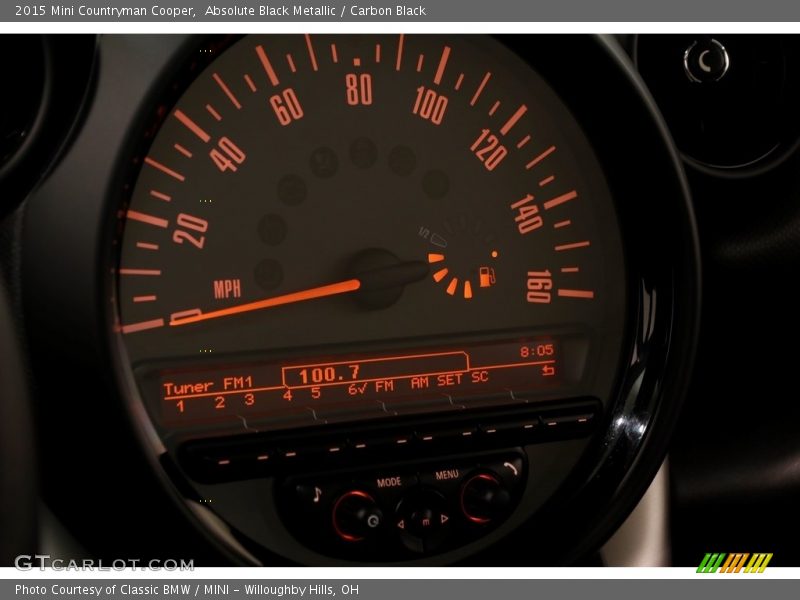Tap the small 'm' center button

pyautogui.click(x=425, y=521)
